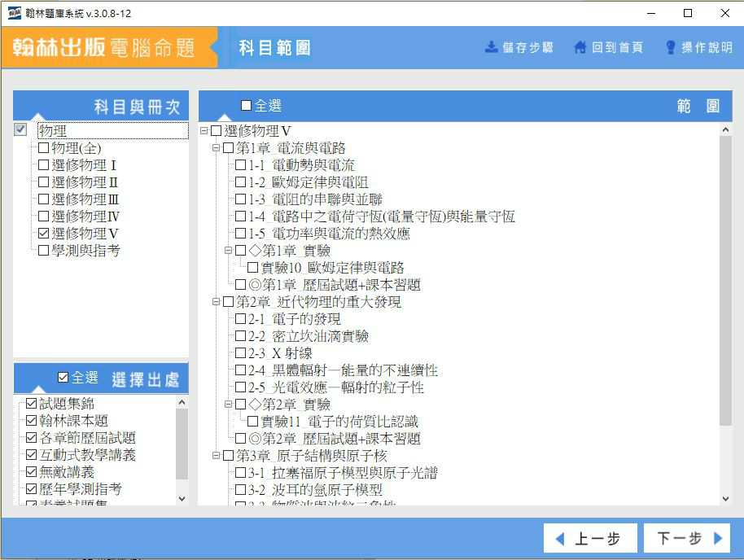Uncheck the 試題集錦 source checkbox
Screen dimensions: 744x560
[x=31, y=404]
